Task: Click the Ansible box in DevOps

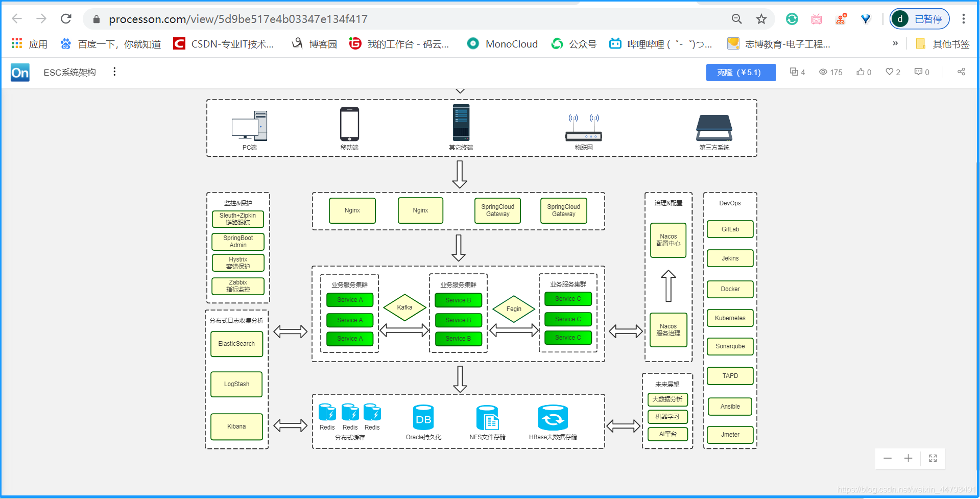Action: [x=730, y=407]
